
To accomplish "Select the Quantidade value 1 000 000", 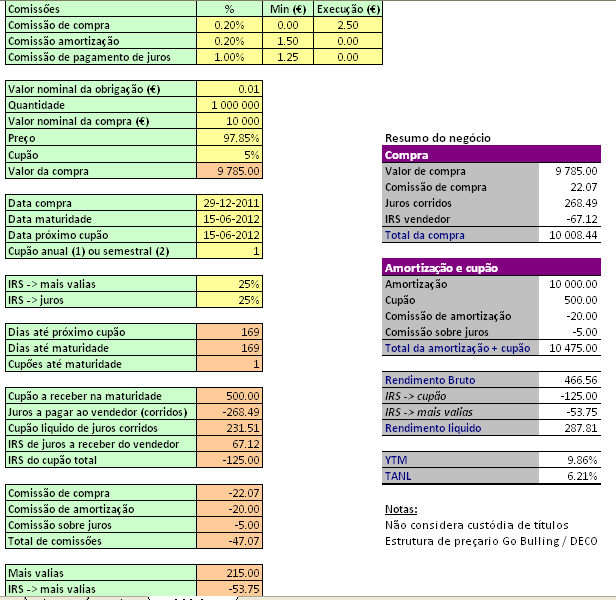I will coord(229,105).
